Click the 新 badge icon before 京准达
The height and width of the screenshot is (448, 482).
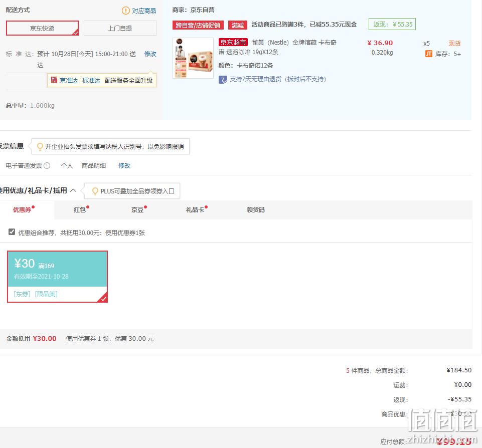tap(54, 80)
